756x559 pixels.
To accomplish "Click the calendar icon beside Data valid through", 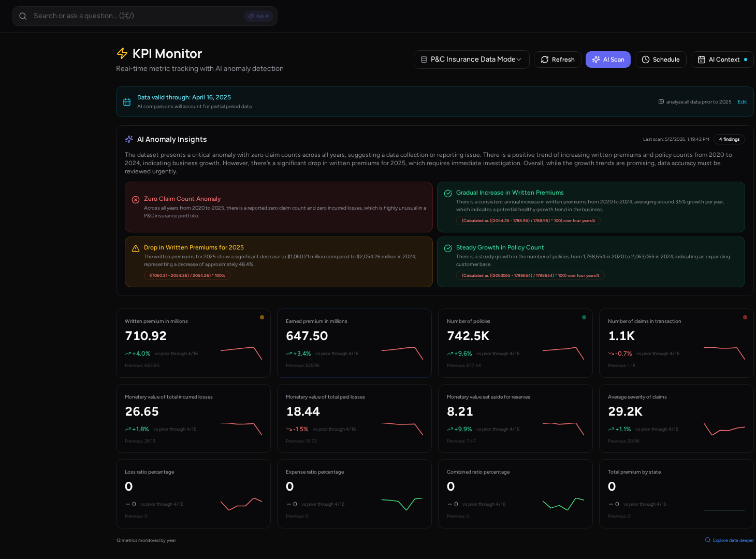I will click(127, 102).
